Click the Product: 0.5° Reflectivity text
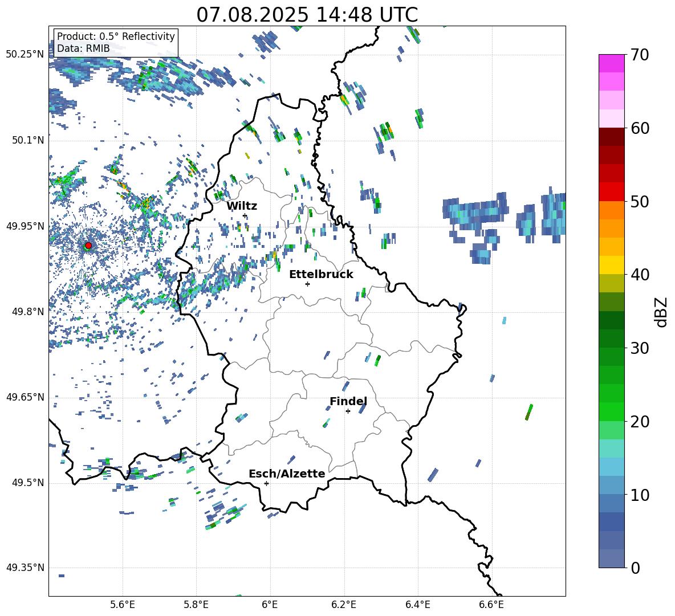675x616 pixels. click(116, 36)
